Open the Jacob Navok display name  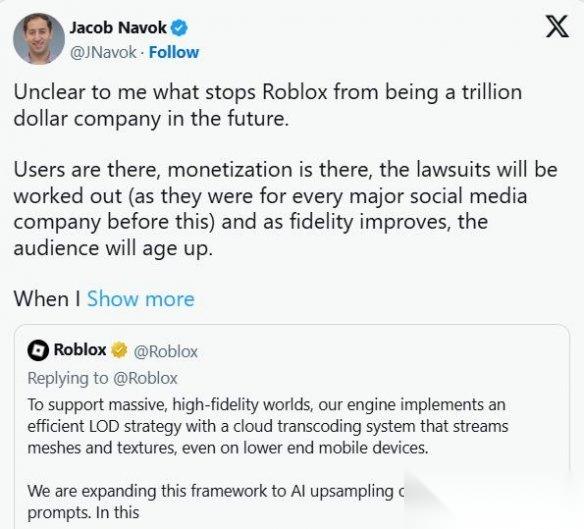pos(118,28)
